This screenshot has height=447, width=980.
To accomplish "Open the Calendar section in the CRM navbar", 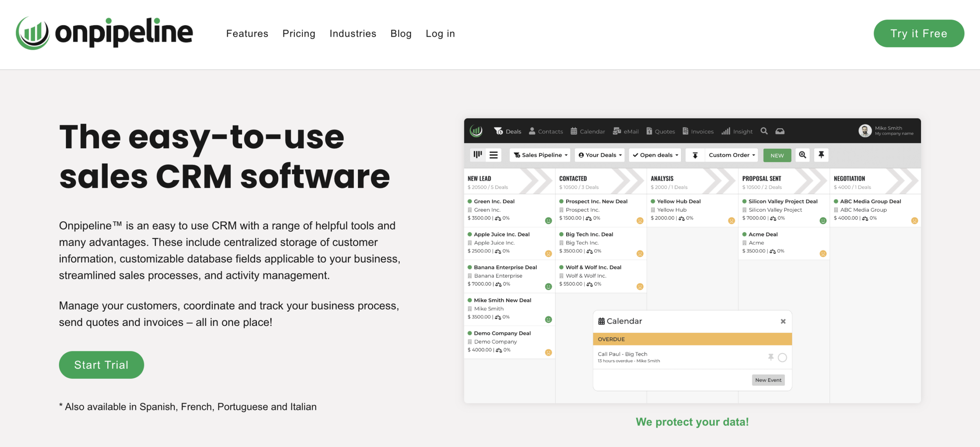I will click(x=588, y=131).
